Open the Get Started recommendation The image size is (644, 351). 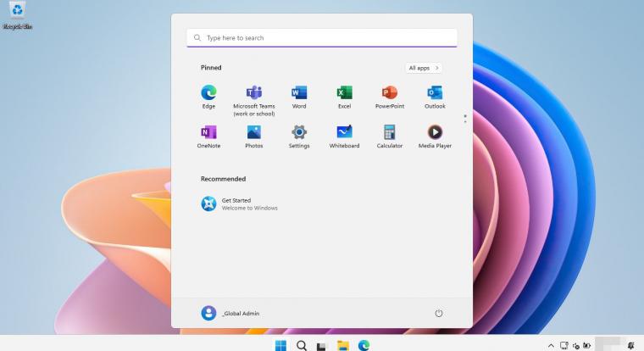click(239, 203)
